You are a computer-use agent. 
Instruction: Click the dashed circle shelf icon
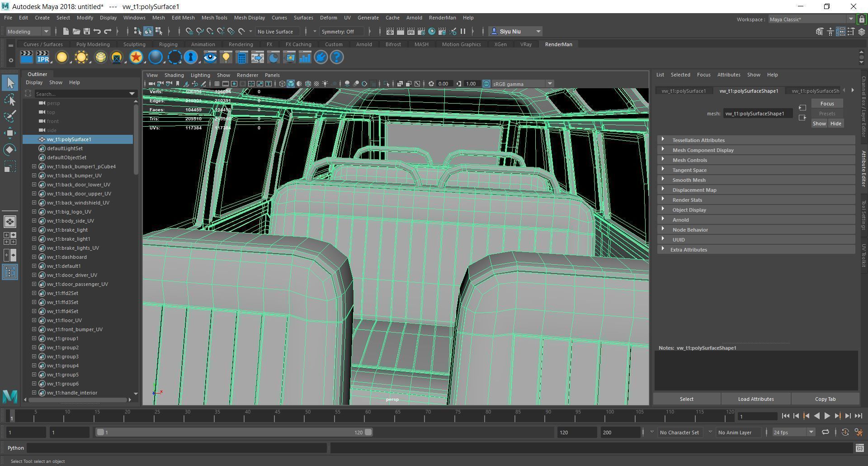(x=175, y=57)
